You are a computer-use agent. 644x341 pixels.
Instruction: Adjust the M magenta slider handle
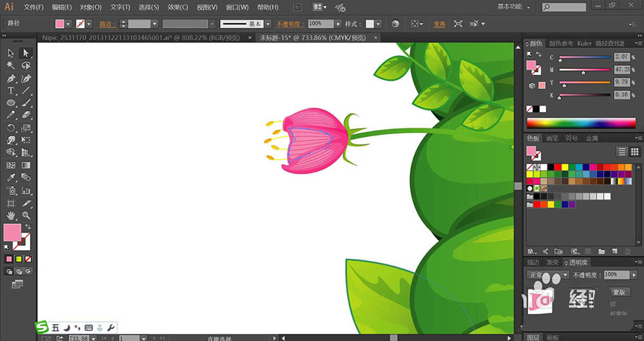583,72
